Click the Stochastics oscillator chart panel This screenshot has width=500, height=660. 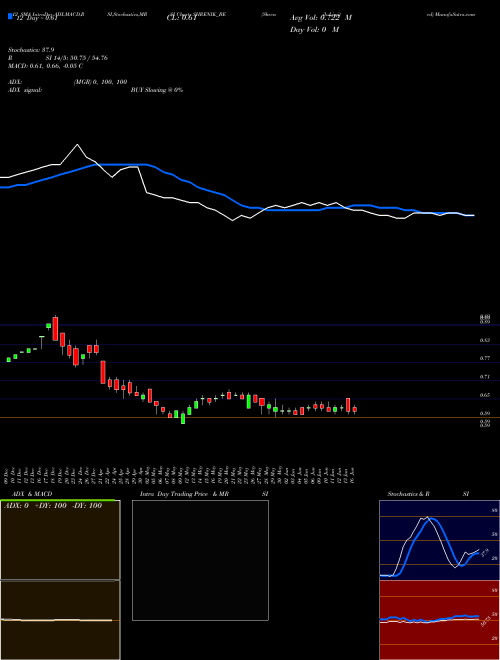439,540
